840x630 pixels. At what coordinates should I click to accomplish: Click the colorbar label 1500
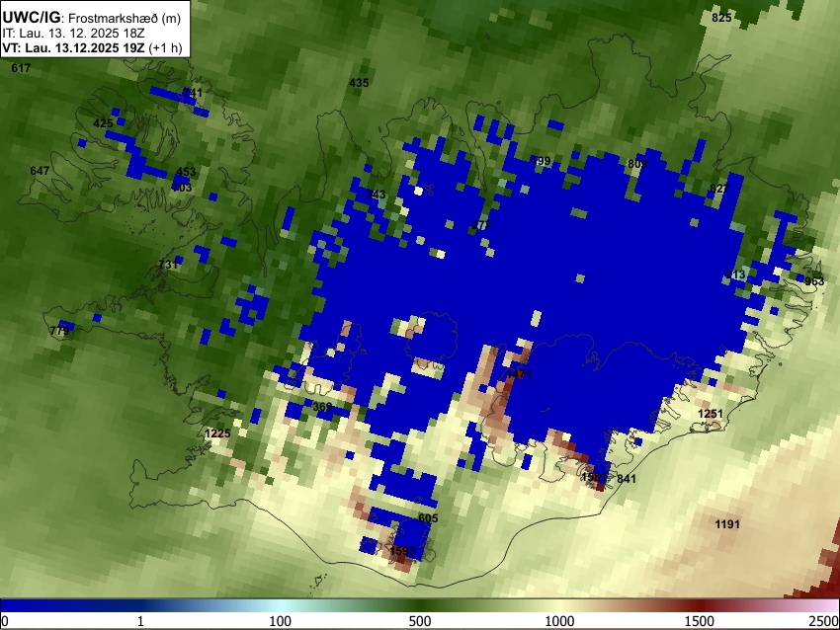[700, 621]
